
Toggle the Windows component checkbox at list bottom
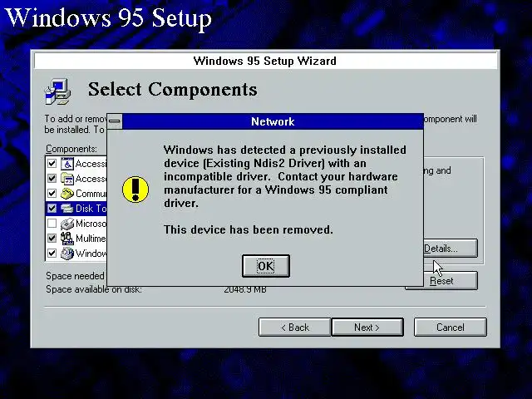coord(52,253)
